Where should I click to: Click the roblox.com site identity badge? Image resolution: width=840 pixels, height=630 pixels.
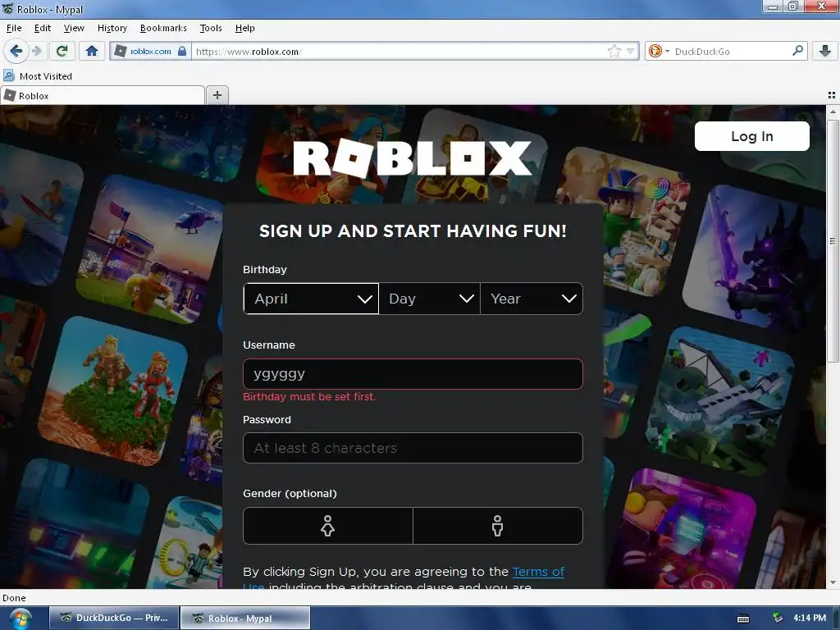pos(151,52)
